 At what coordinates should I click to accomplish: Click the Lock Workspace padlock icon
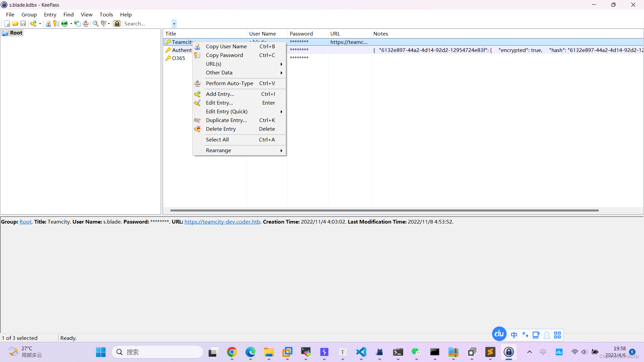[x=117, y=23]
